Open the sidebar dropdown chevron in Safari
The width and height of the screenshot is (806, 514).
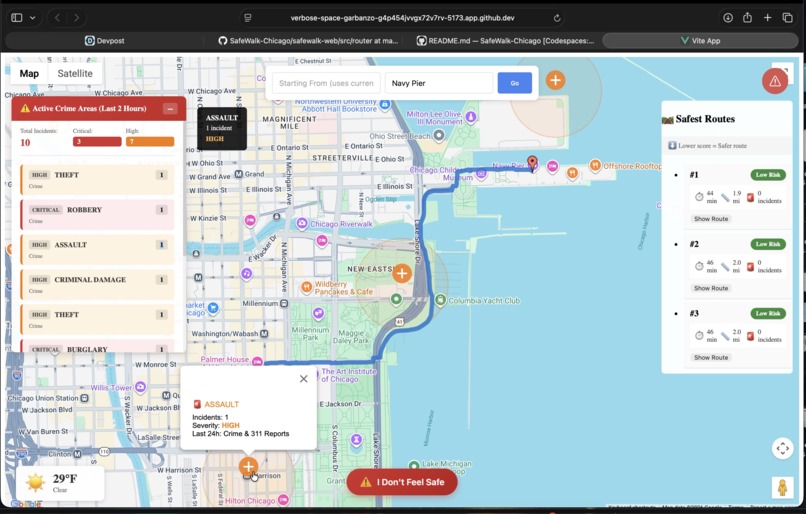(x=32, y=17)
